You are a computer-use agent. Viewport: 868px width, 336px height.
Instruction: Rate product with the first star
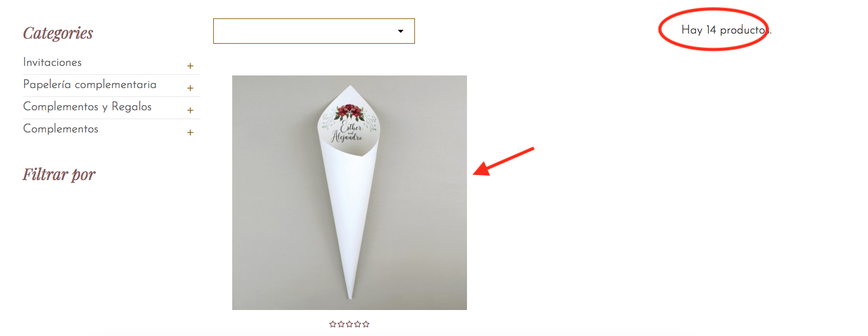point(333,324)
